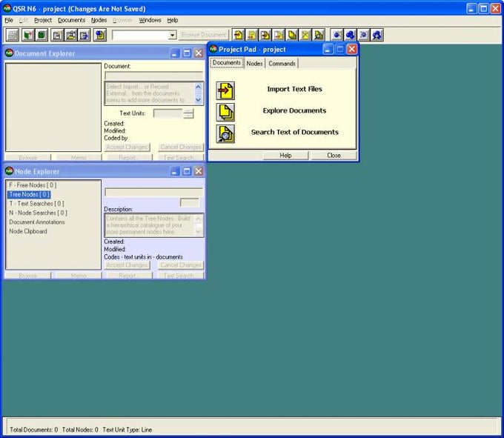504x438 pixels.
Task: Click the first yellow document icon in the toolbar
Action: tap(239, 35)
